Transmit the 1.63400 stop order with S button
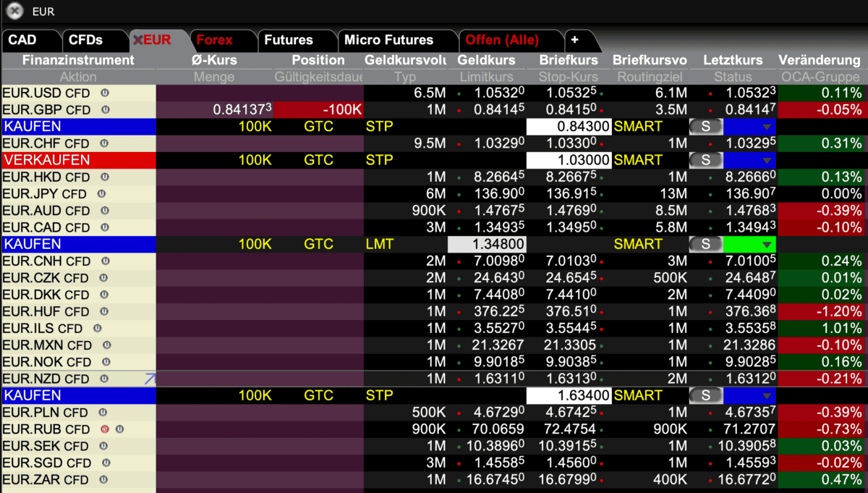The image size is (868, 493). pos(705,396)
